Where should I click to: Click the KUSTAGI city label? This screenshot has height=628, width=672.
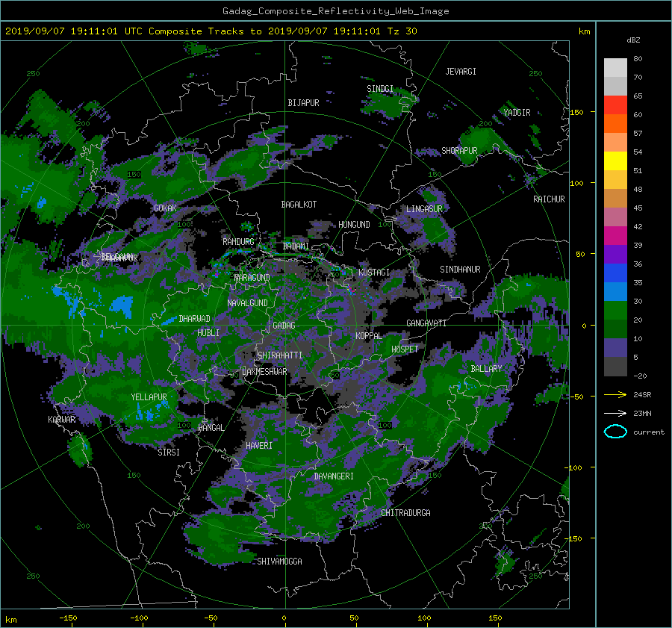click(374, 273)
